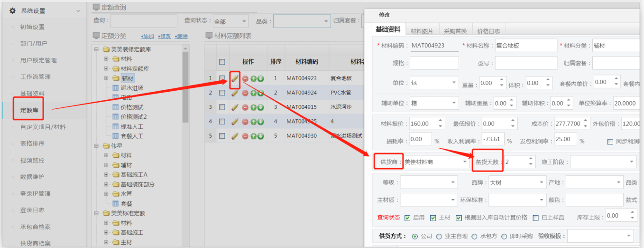
Task: Select the 业主自理 supply method radio button
Action: tap(439, 236)
